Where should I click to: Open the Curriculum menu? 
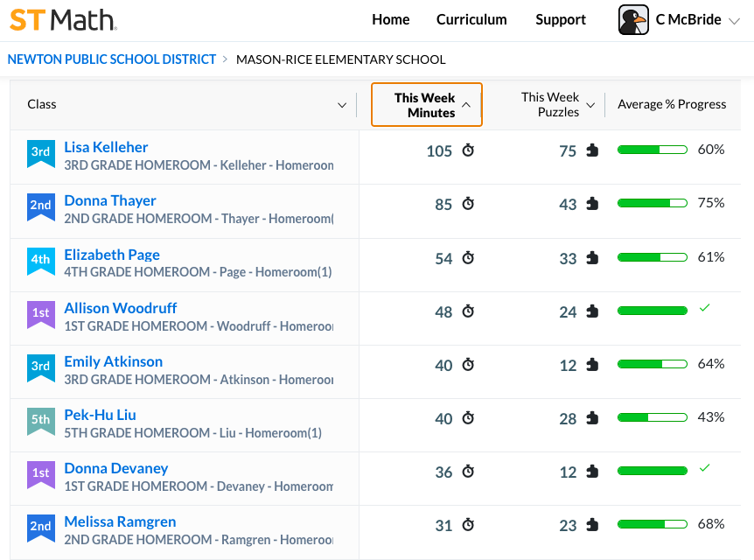pos(471,20)
